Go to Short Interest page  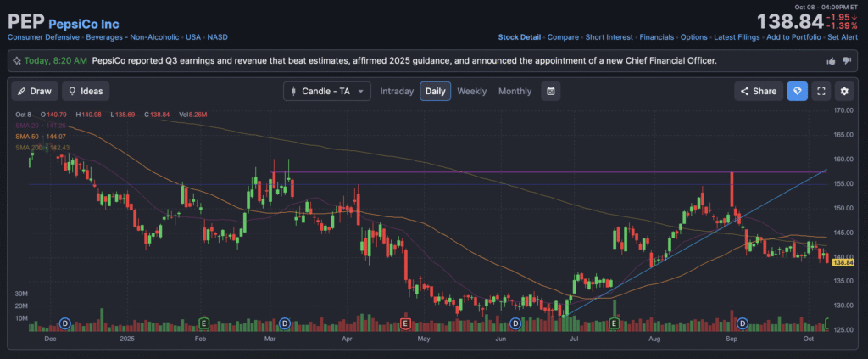607,37
